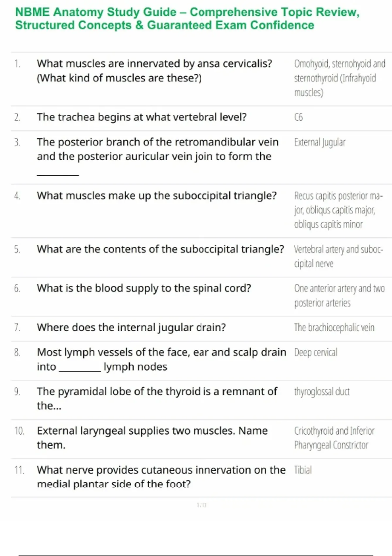Viewport: 392px width, 556px height.
Task: Click the External laryngeal muscles question
Action: pos(152,438)
